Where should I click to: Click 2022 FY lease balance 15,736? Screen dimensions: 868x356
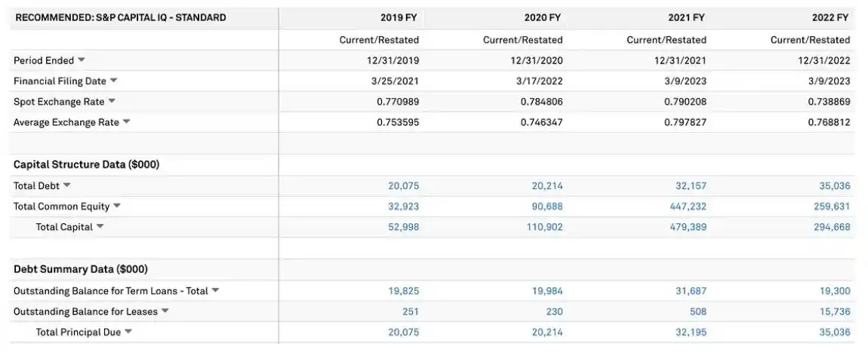coord(836,311)
